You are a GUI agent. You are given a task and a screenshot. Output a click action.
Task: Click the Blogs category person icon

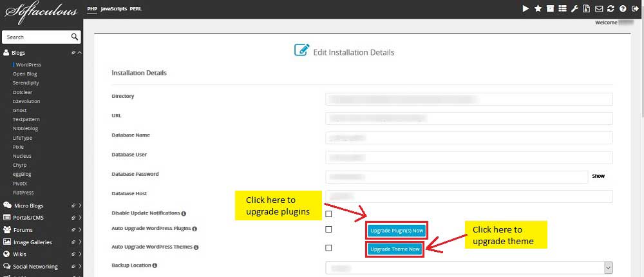6,53
